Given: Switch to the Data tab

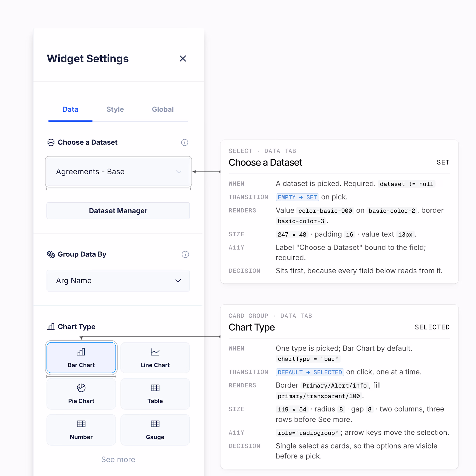Looking at the screenshot, I should (x=71, y=109).
